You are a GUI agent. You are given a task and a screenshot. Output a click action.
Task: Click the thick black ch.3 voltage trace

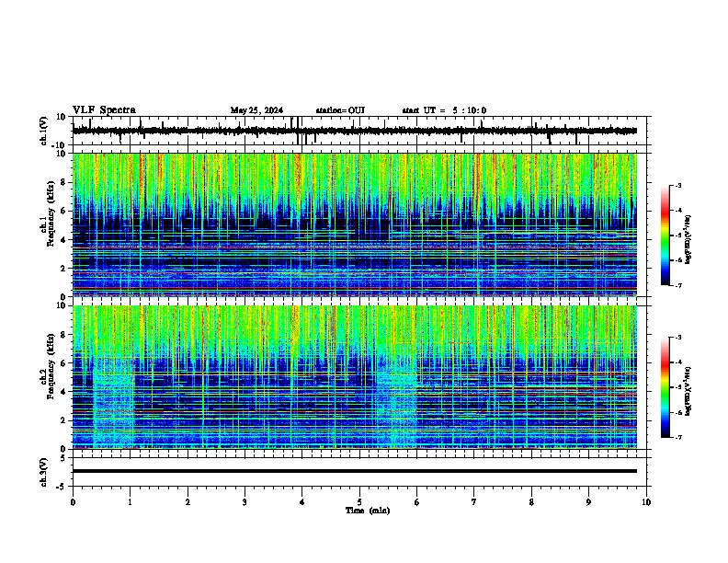[x=355, y=471]
